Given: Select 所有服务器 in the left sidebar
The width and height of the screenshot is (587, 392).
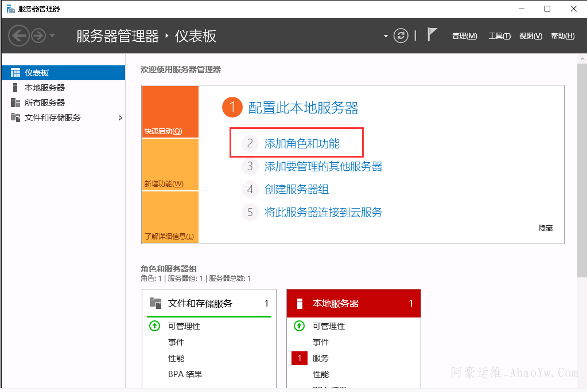Looking at the screenshot, I should (x=44, y=103).
